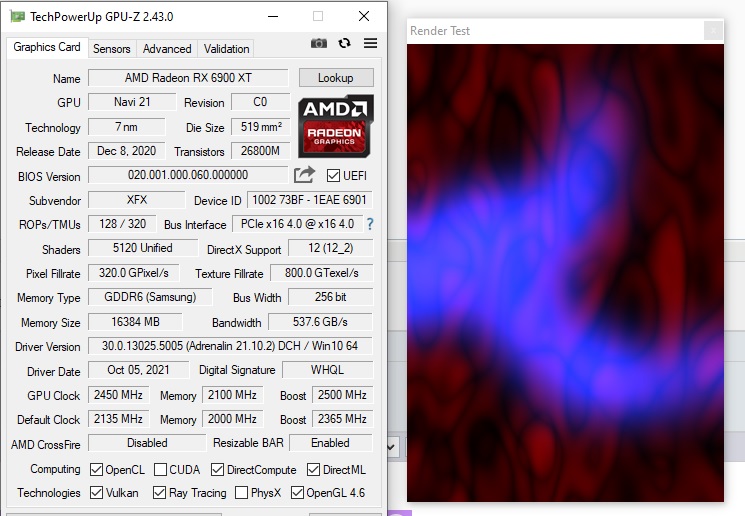Toggle the OpenCL checkbox
This screenshot has height=516, width=745.
(96, 469)
